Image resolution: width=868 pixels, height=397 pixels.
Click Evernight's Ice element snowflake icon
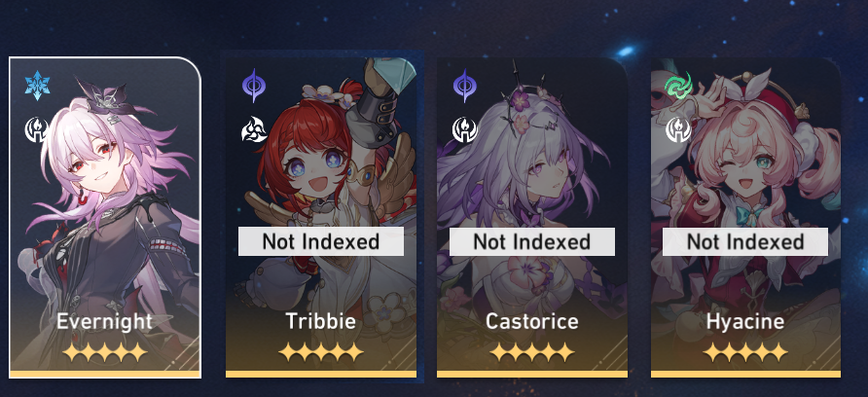pyautogui.click(x=37, y=86)
